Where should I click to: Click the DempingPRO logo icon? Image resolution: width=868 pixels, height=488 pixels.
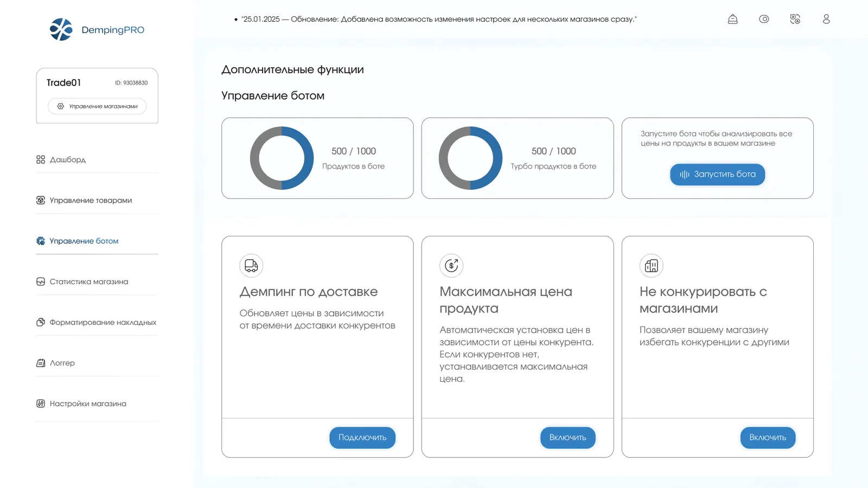pyautogui.click(x=61, y=29)
